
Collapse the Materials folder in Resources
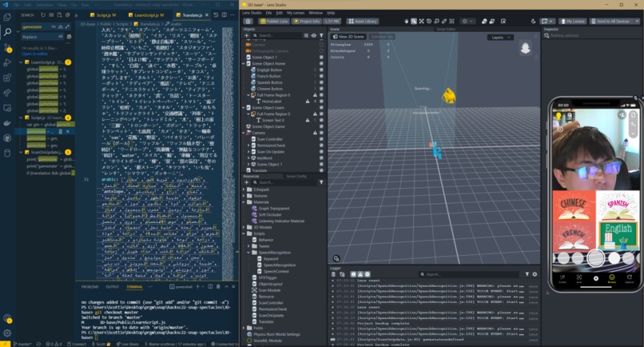(244, 201)
